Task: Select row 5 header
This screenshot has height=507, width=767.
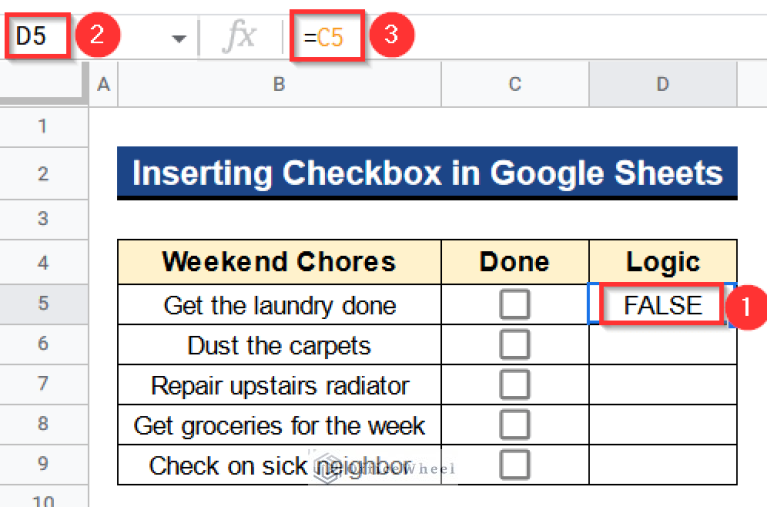Action: click(42, 303)
